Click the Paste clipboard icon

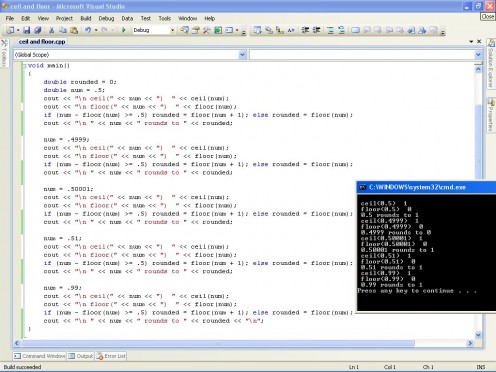click(74, 30)
